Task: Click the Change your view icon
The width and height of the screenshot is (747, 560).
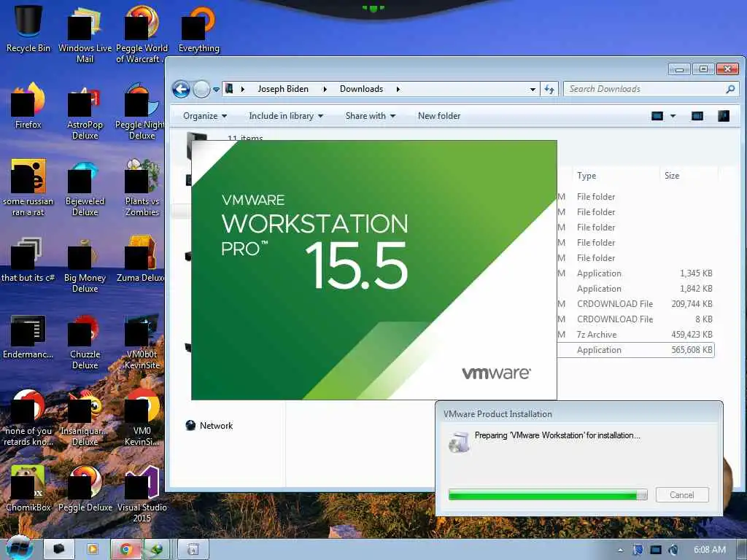Action: pyautogui.click(x=657, y=116)
